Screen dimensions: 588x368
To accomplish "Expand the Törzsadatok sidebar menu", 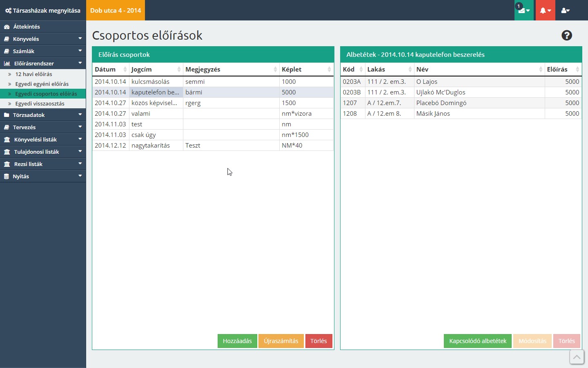I will pos(43,115).
